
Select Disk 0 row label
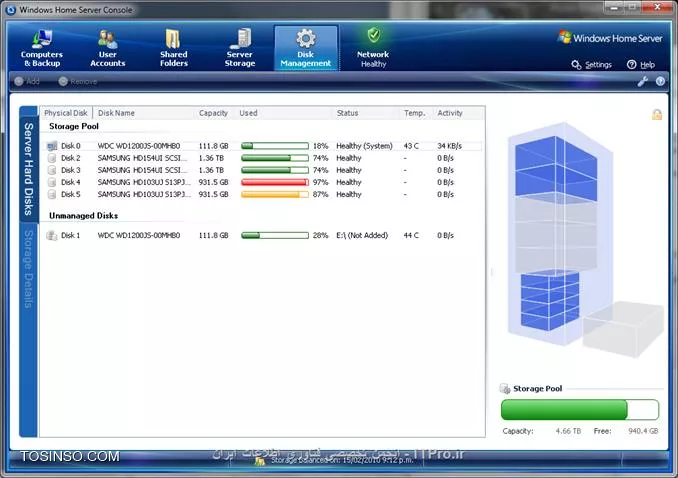point(70,146)
